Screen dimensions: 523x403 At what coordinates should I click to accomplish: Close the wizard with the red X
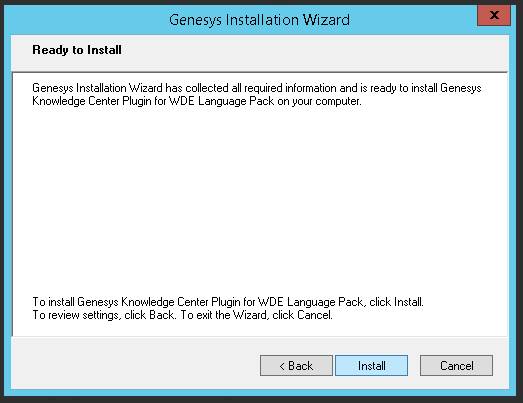pyautogui.click(x=494, y=15)
